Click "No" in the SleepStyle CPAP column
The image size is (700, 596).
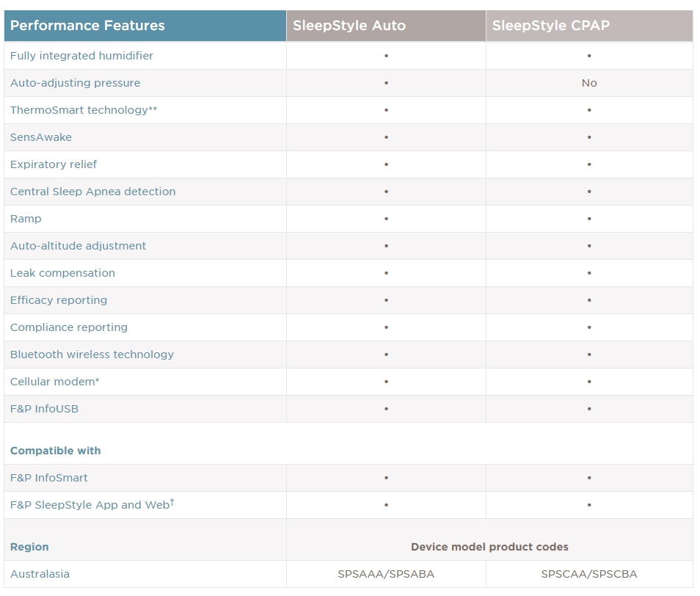click(589, 83)
